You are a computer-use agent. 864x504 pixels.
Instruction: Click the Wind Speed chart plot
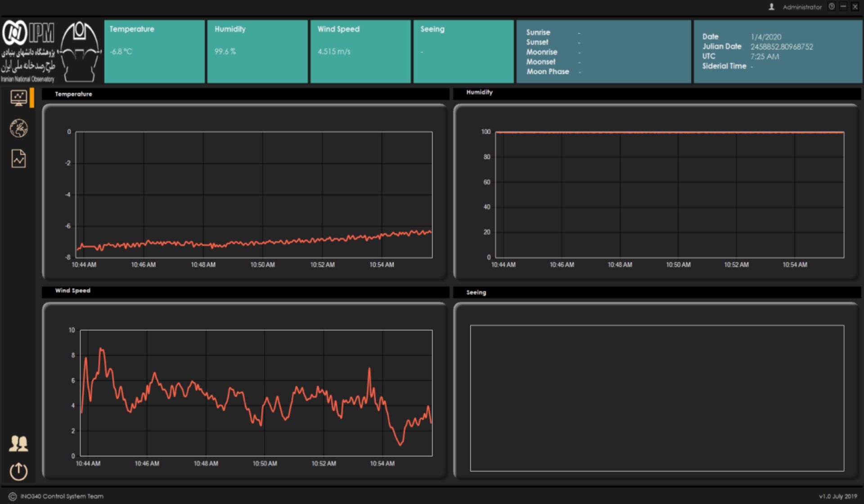pos(256,392)
